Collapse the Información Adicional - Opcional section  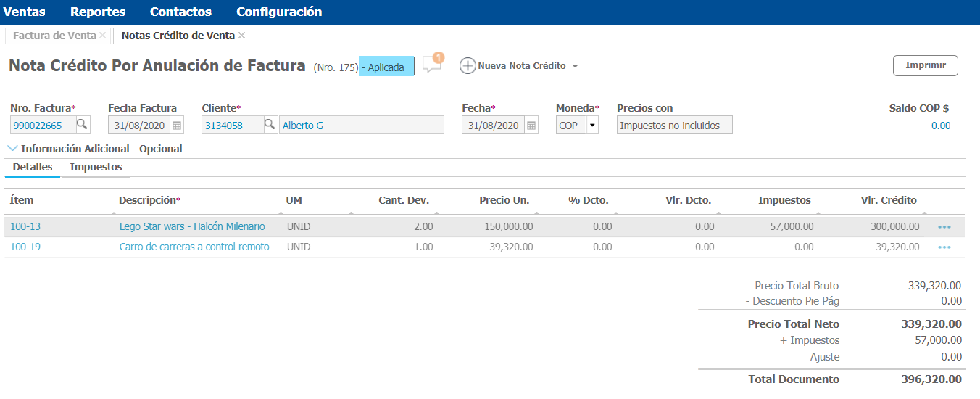13,149
